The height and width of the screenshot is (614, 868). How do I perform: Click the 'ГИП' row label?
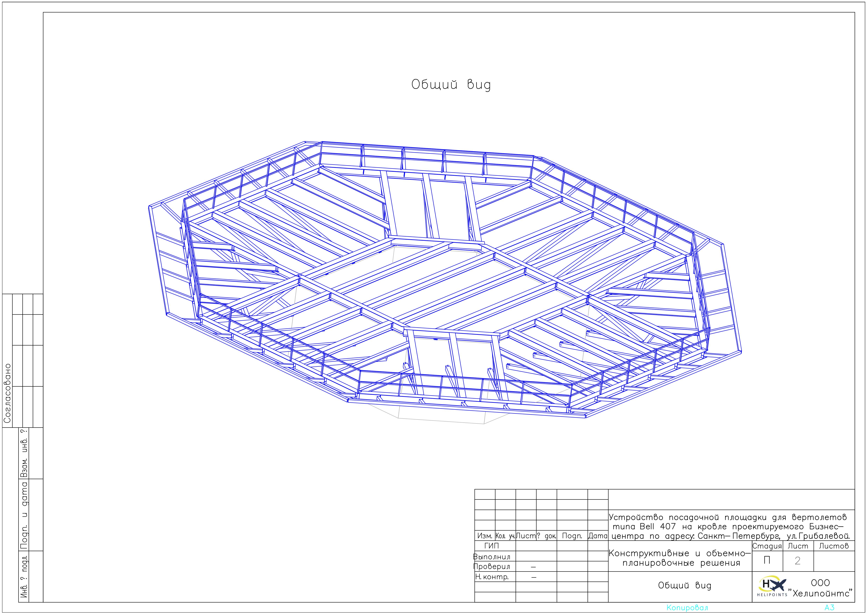(491, 546)
